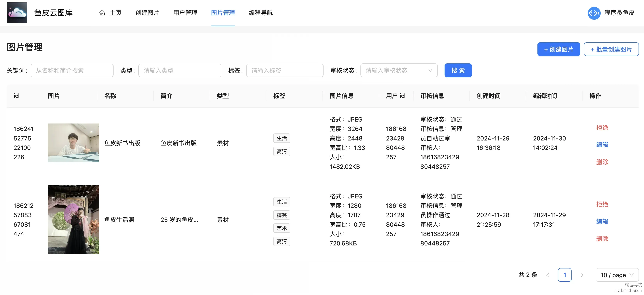The height and width of the screenshot is (295, 644).
Task: Switch to 用户管理 tab
Action: (x=185, y=13)
